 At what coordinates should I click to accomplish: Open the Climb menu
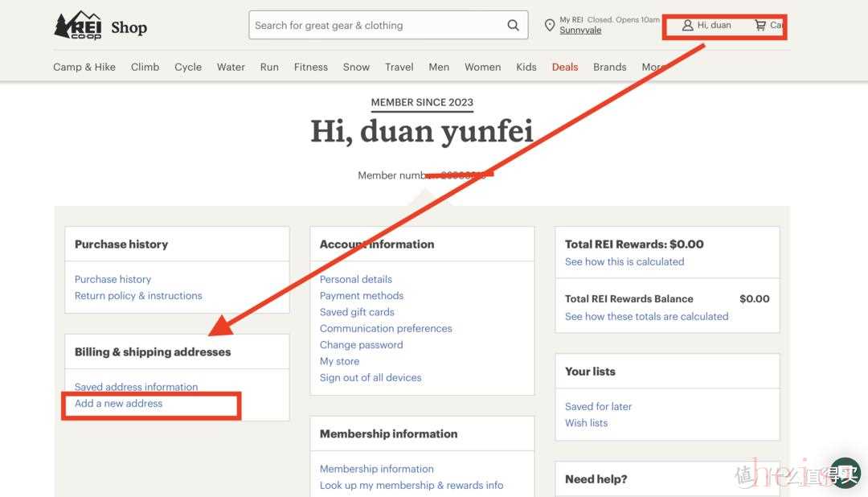click(145, 67)
